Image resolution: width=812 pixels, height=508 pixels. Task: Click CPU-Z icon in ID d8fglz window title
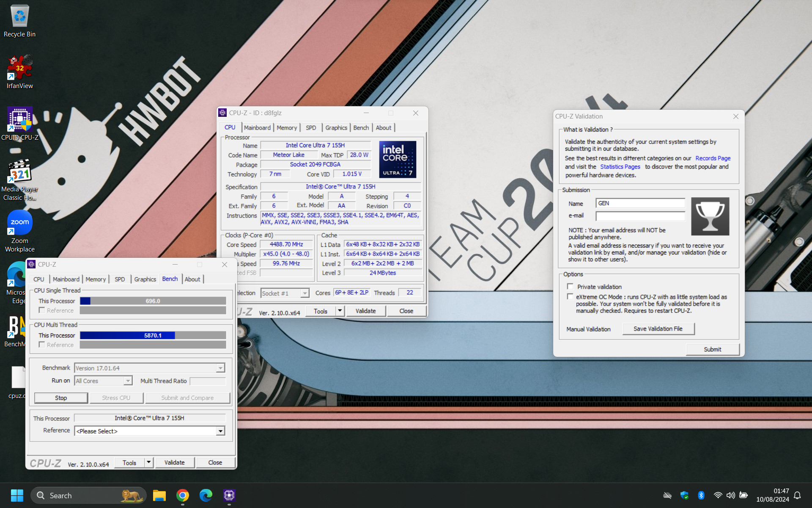222,113
